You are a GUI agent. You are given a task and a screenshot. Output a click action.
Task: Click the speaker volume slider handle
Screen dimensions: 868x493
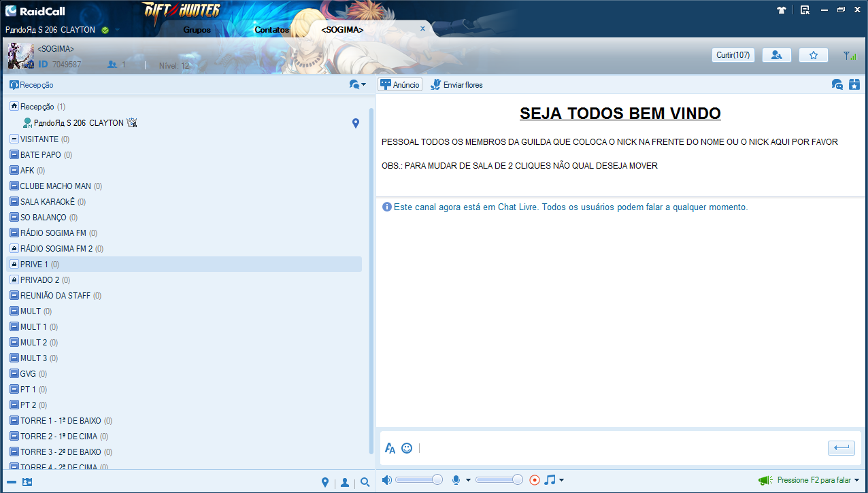437,480
